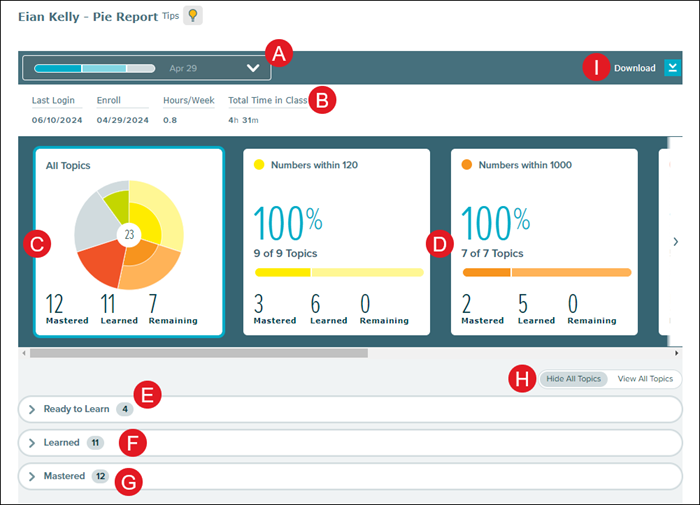Click the yellow dot on Numbers within 120
This screenshot has width=700, height=506.
(x=259, y=165)
